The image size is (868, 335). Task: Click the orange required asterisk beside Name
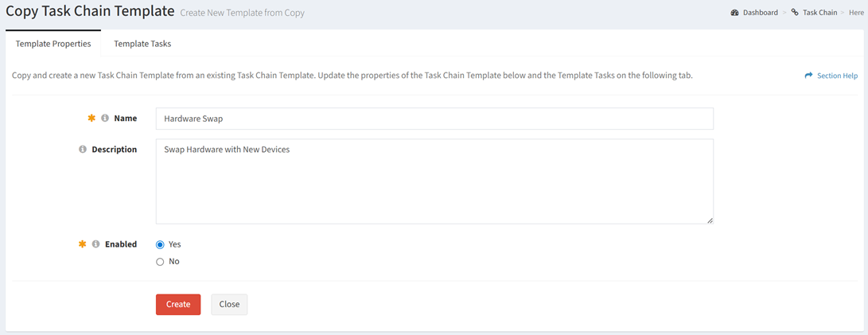tap(92, 118)
